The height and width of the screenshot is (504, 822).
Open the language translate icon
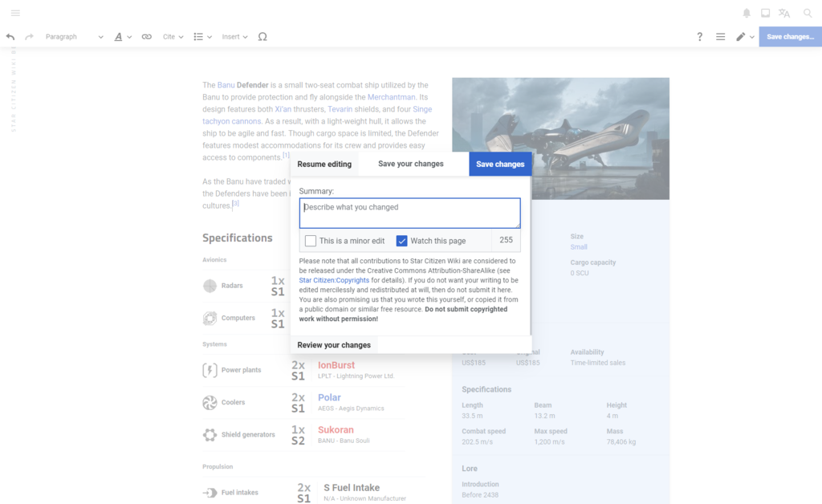[784, 13]
